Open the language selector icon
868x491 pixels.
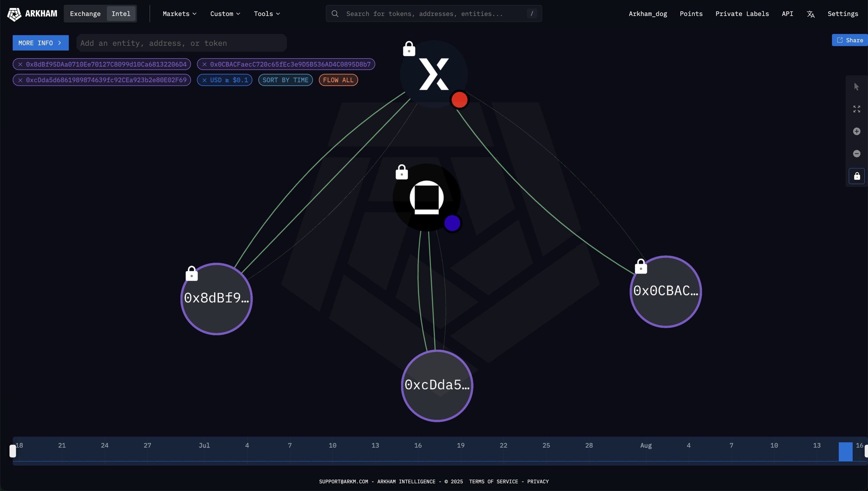pyautogui.click(x=810, y=14)
